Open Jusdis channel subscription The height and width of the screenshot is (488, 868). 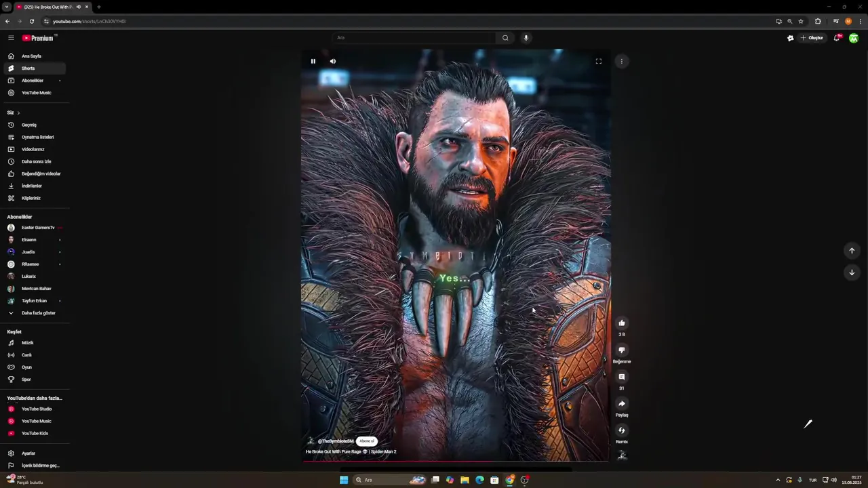(34, 252)
